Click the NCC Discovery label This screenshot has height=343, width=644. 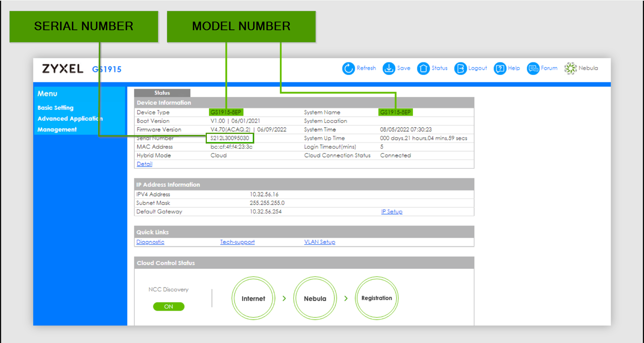coord(168,290)
